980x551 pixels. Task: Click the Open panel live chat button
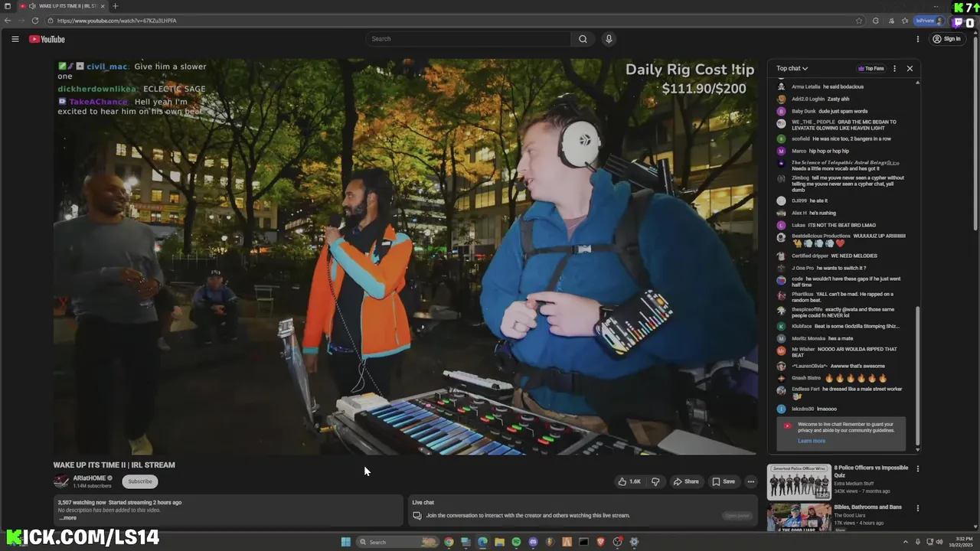pyautogui.click(x=737, y=516)
